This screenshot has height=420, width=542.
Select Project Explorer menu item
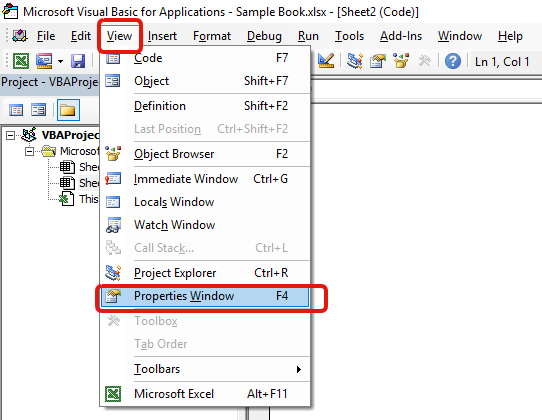(205, 273)
